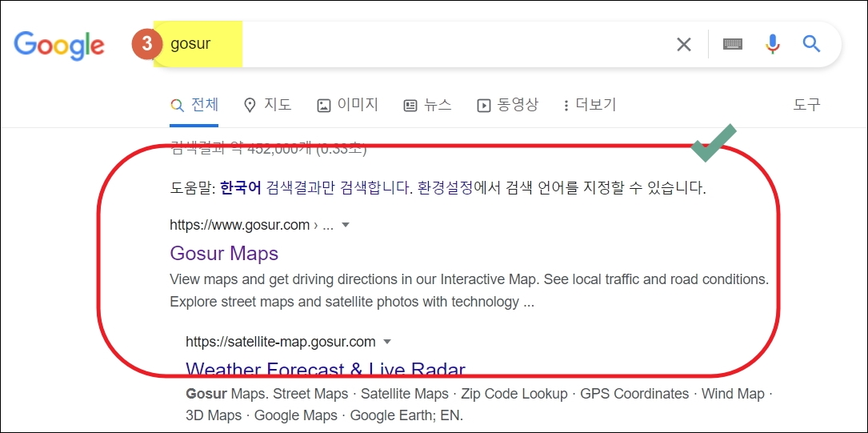Click the newspaper icon beside 뉴스
This screenshot has height=433, width=868.
(410, 105)
